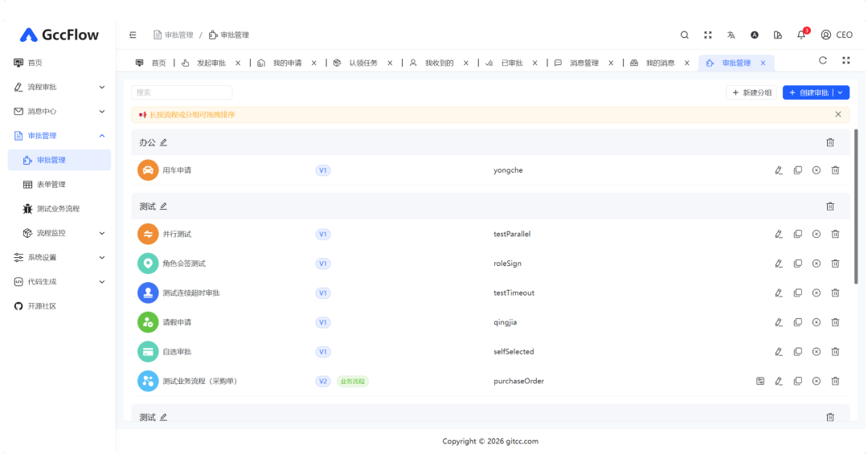Switch to the 我的申请 tab
This screenshot has height=462, width=868.
point(287,63)
